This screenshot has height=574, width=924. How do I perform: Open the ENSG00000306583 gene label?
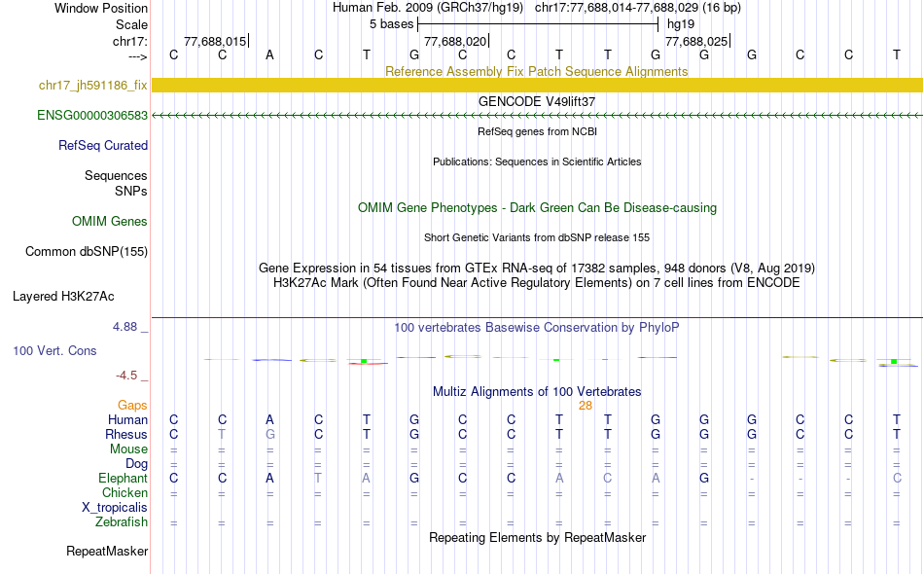coord(92,116)
